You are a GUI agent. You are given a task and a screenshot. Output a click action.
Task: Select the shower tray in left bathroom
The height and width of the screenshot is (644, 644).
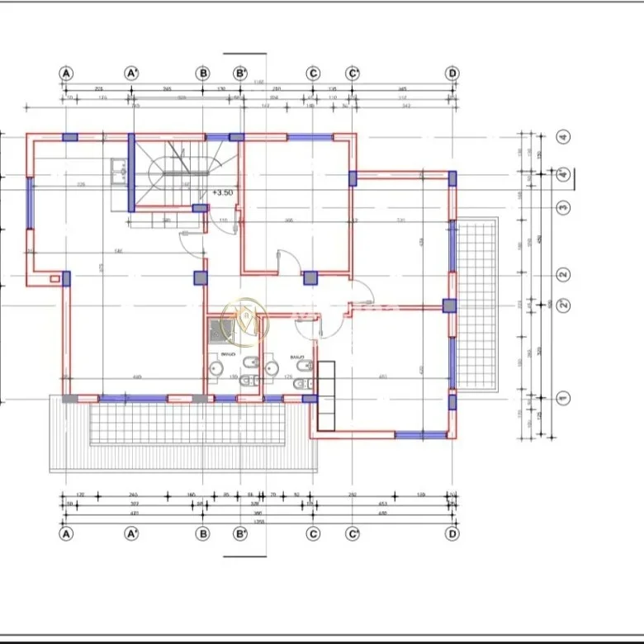(216, 330)
